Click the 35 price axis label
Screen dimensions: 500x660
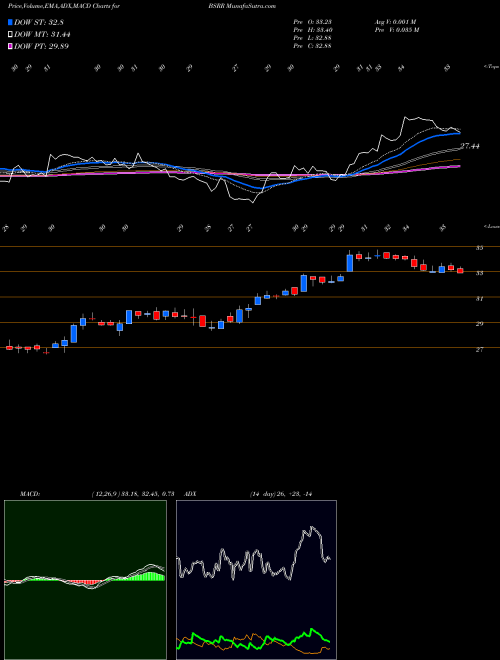pos(479,248)
